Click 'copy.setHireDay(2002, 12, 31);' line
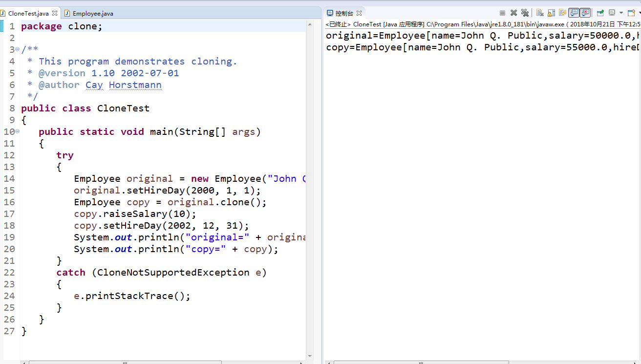This screenshot has height=364, width=641. 161,226
